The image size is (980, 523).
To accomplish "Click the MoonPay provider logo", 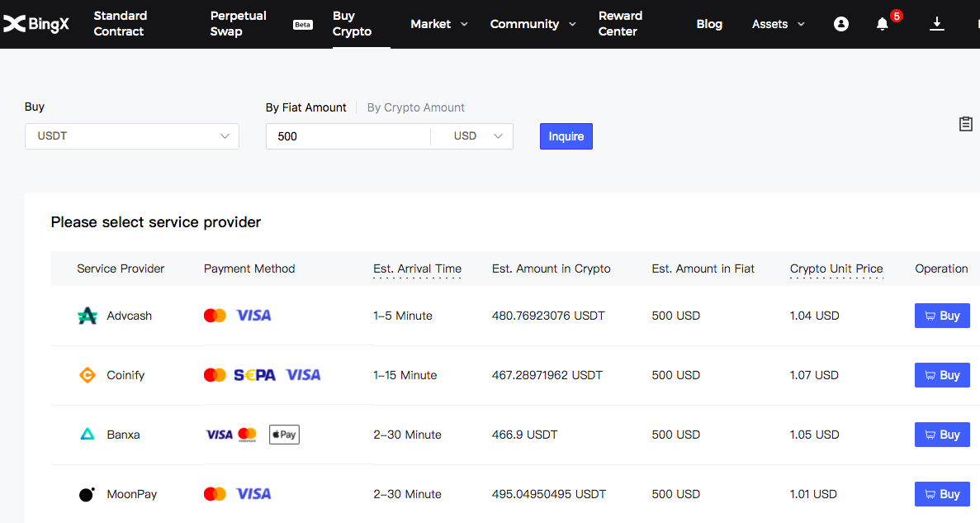I will point(88,494).
